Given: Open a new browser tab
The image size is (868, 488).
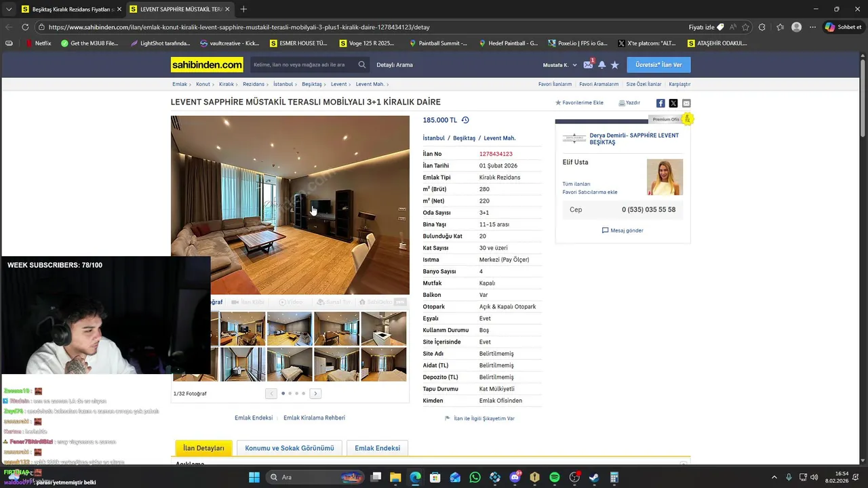Looking at the screenshot, I should 243,9.
